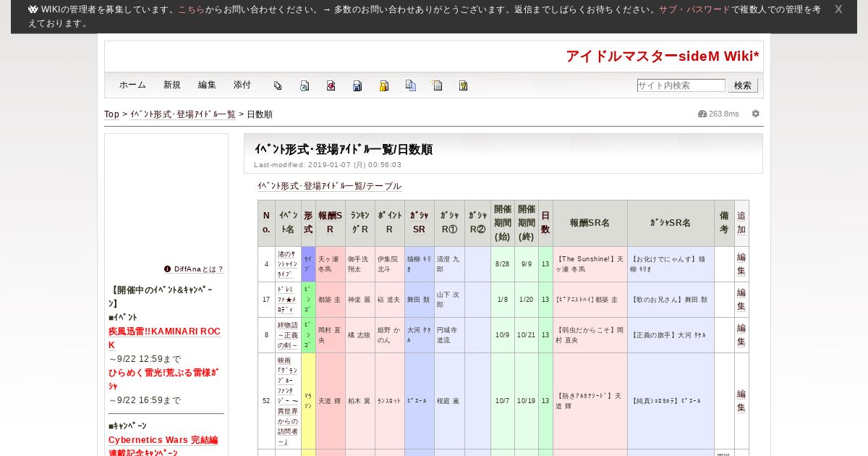The width and height of the screenshot is (868, 456).
Task: Click 編集 for the 渚のｻﾝｼｬｲﾝﾗｲﾌﾞ row
Action: (x=741, y=264)
